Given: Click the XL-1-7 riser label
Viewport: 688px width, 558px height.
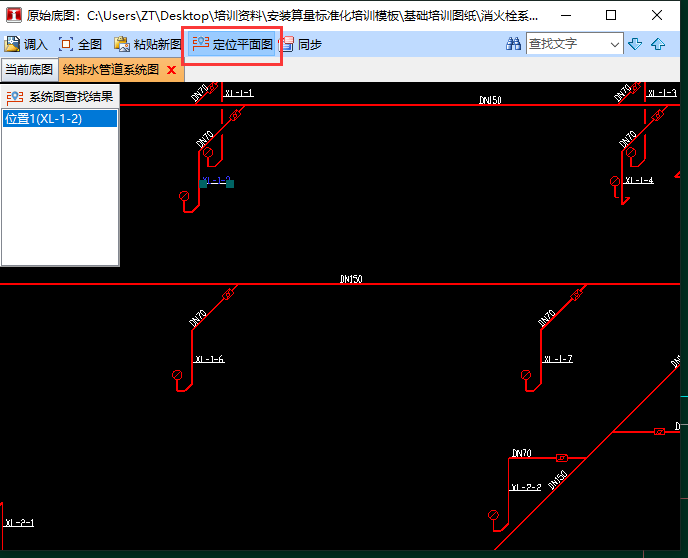Looking at the screenshot, I should 558,359.
